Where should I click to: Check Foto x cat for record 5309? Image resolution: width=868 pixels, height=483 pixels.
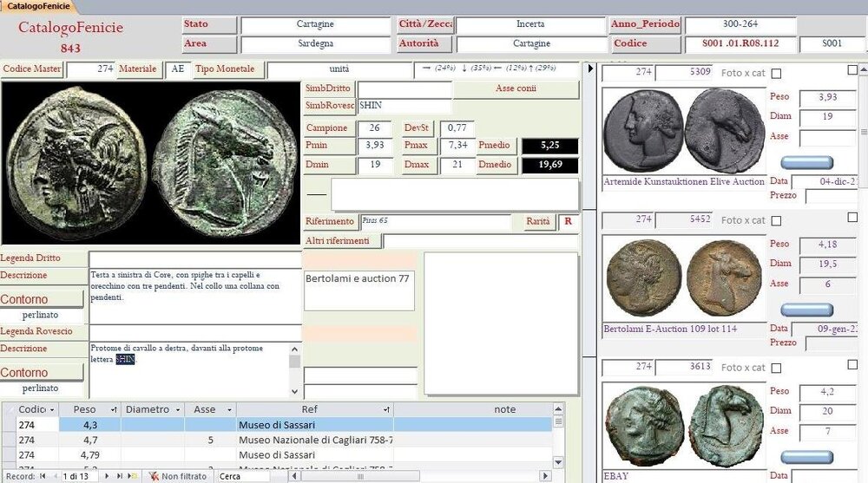tap(777, 74)
